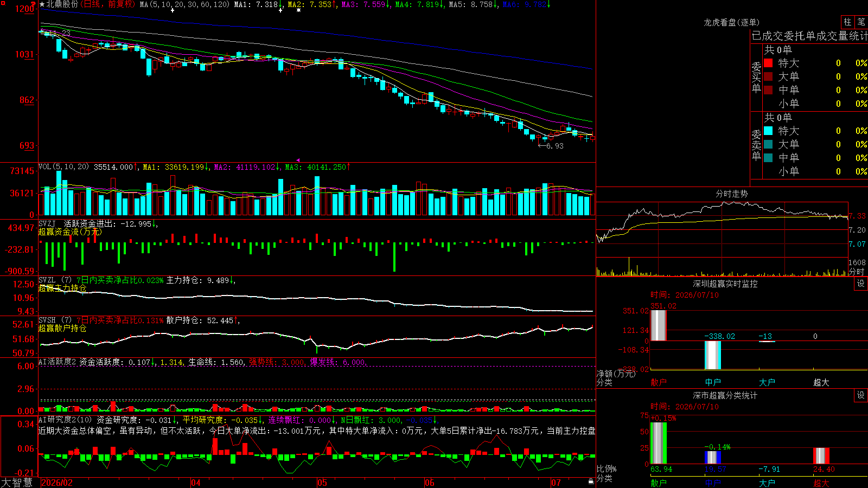
Task: Click the 大智慧 logo at bottom left
Action: coord(17,483)
